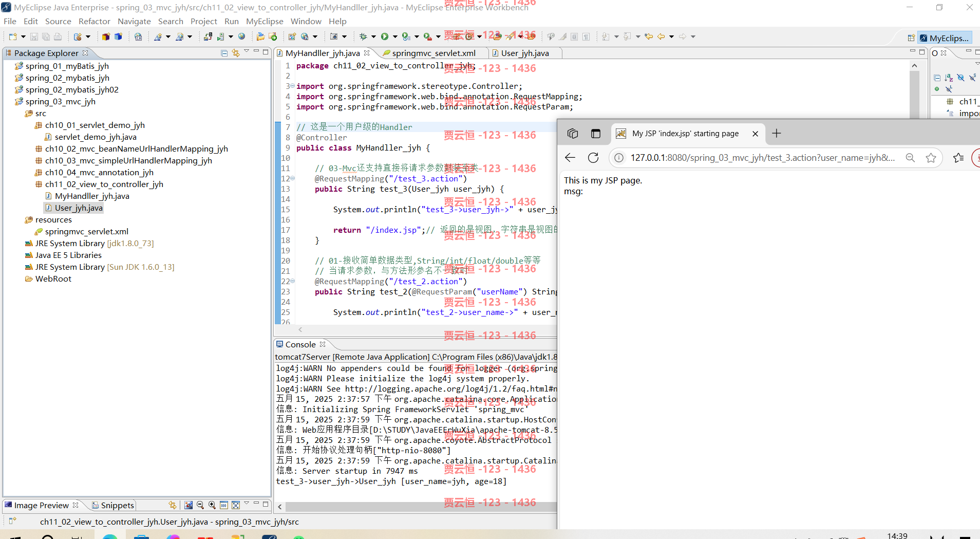Click the browser favorites star icon
Image resolution: width=980 pixels, height=539 pixels.
point(931,158)
